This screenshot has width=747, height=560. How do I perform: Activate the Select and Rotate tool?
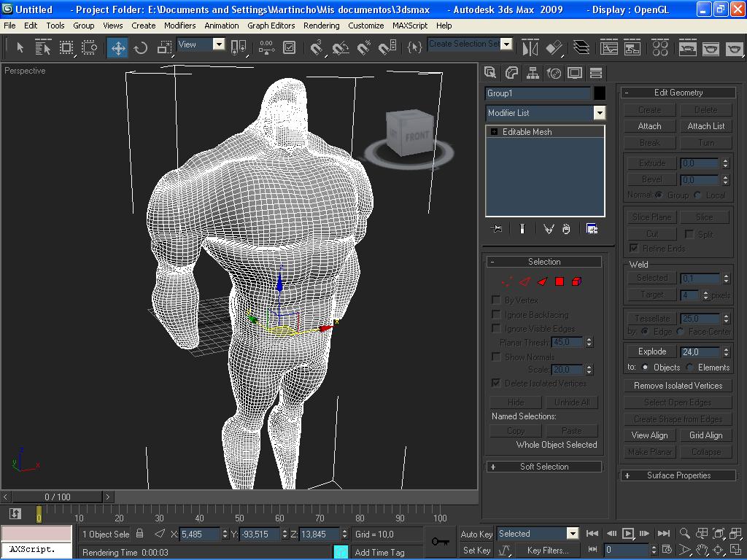[141, 47]
